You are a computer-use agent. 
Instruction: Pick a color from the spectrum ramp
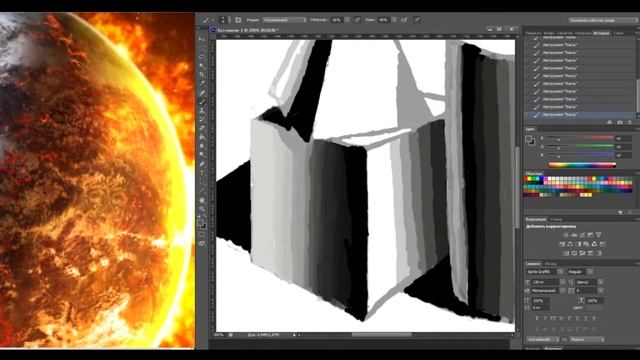[x=582, y=165]
